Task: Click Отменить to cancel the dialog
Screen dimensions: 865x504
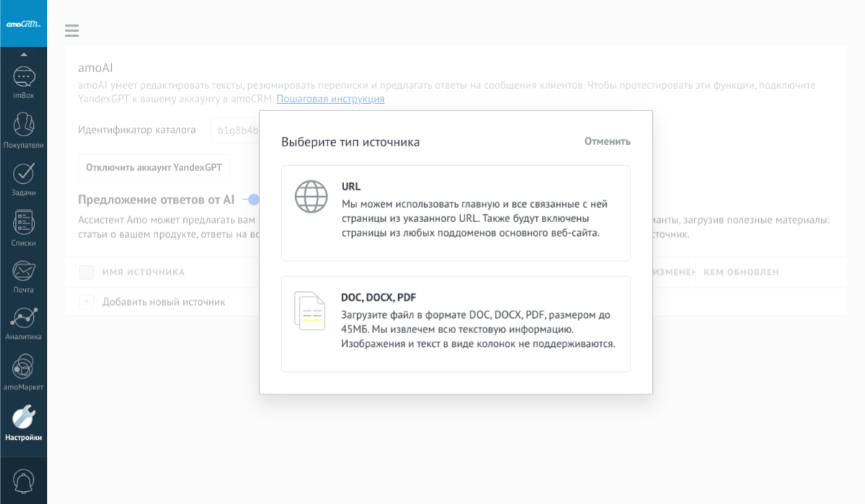Action: pyautogui.click(x=607, y=141)
